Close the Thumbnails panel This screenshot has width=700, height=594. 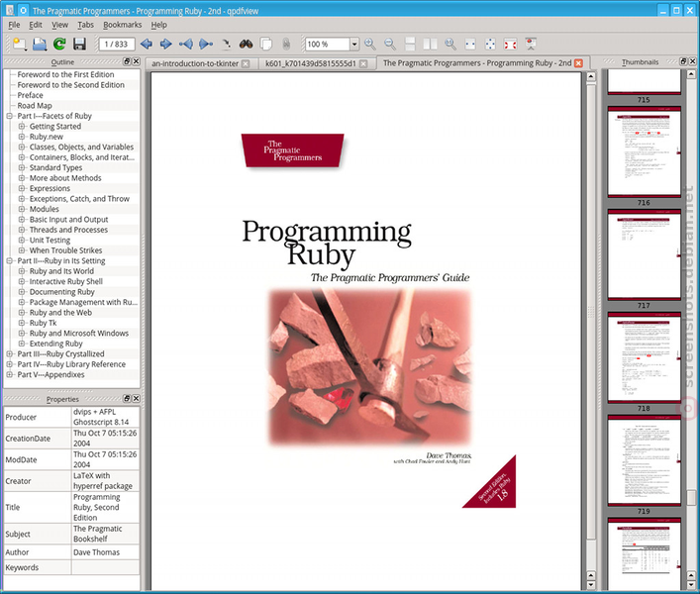693,61
